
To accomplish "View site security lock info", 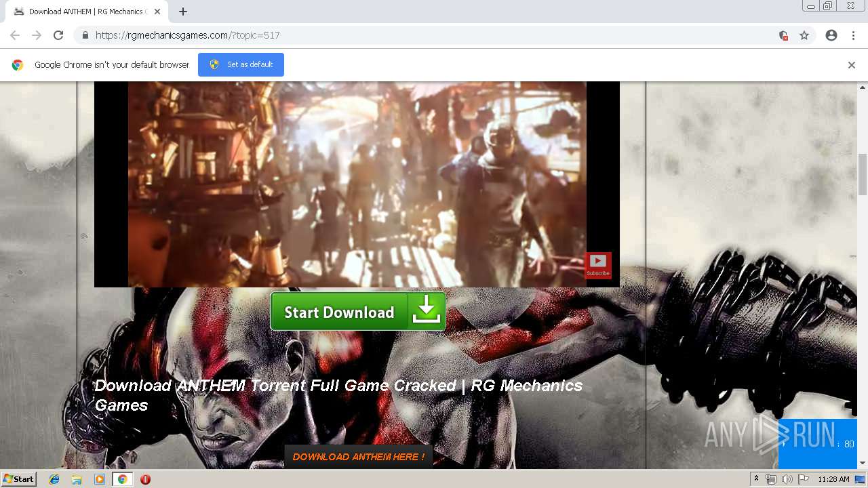I will pyautogui.click(x=85, y=35).
